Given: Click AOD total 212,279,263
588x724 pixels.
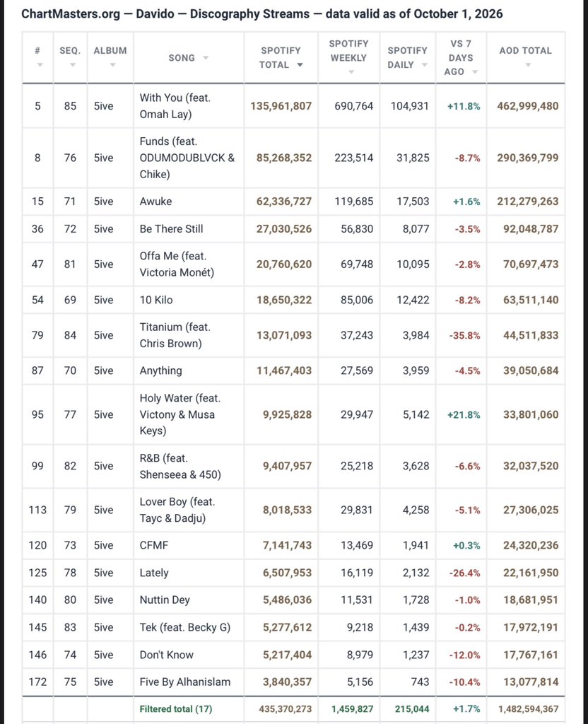Looking at the screenshot, I should pos(527,202).
